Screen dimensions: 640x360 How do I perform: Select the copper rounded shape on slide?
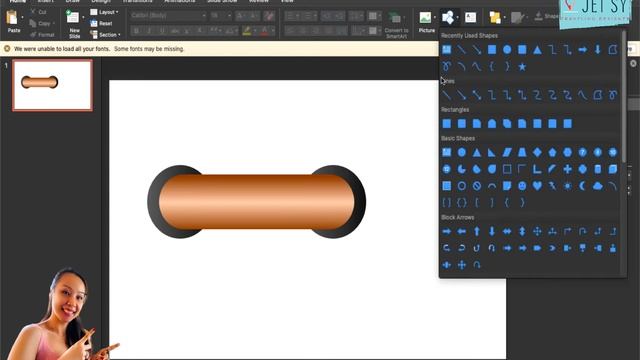[256, 202]
